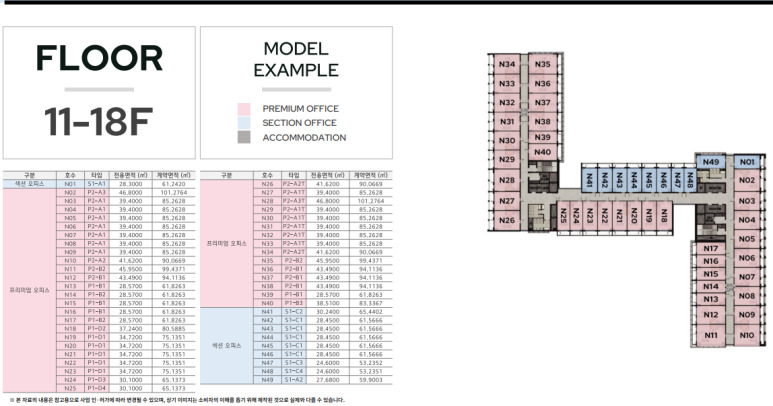Select unit N28 on the floor plan
773x406 pixels.
coord(507,180)
